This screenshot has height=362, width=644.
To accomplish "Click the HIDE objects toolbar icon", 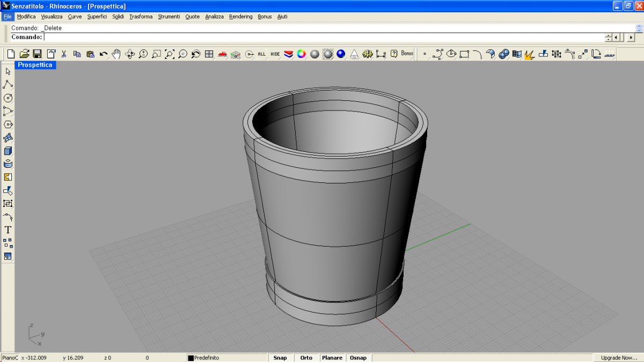I will click(275, 54).
